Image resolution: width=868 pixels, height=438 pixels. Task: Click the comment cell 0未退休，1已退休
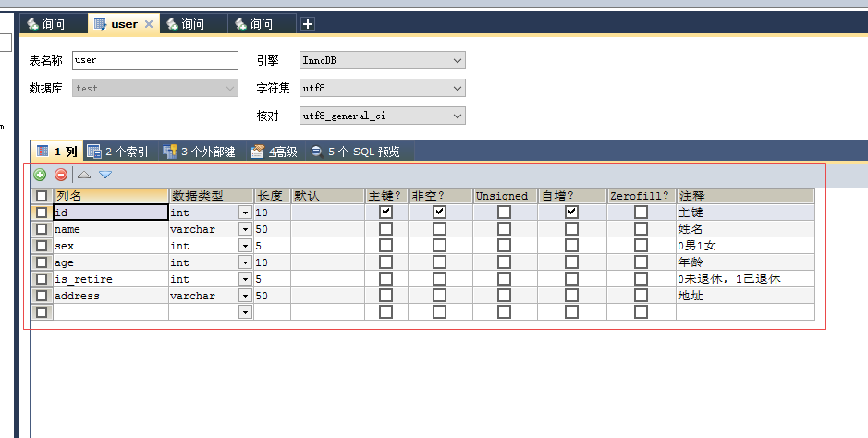pyautogui.click(x=745, y=279)
